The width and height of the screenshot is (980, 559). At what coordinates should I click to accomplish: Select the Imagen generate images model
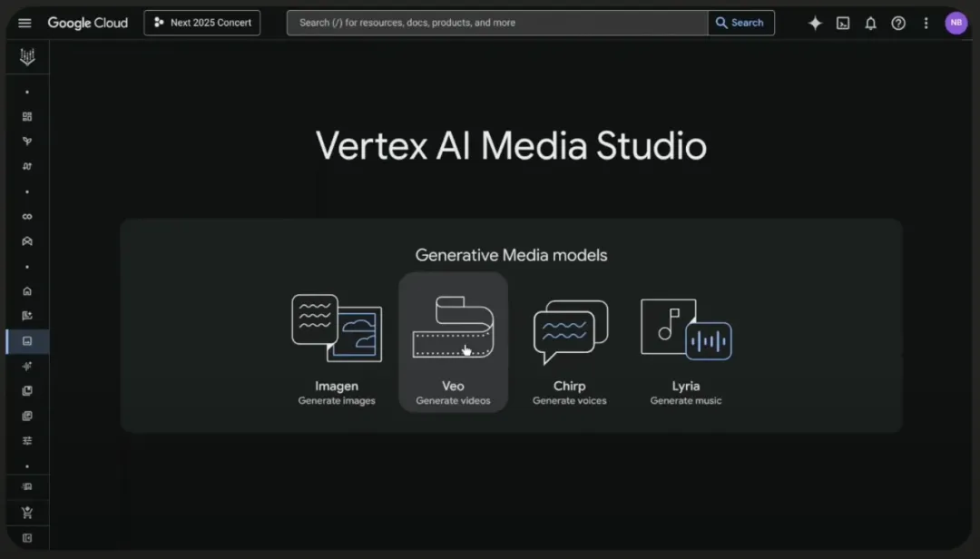coord(337,349)
